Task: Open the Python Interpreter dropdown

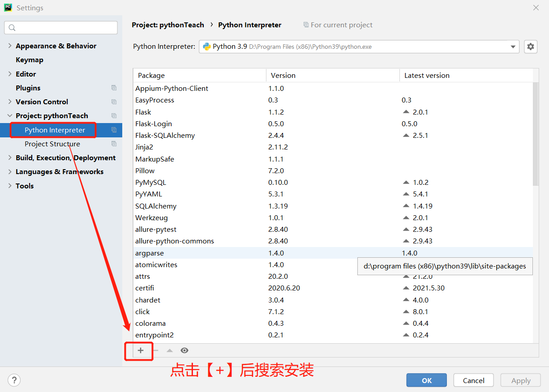Action: tap(513, 47)
